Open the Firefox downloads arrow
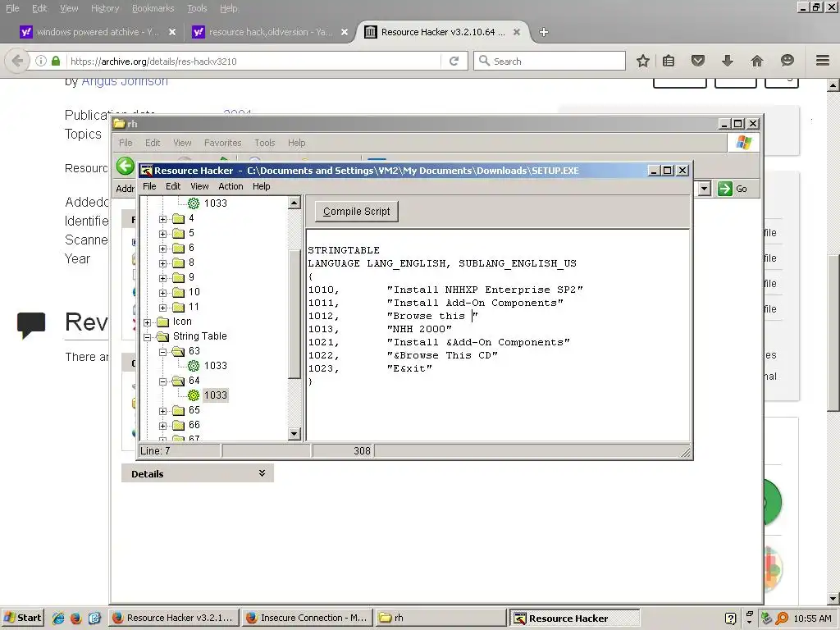 tap(727, 61)
